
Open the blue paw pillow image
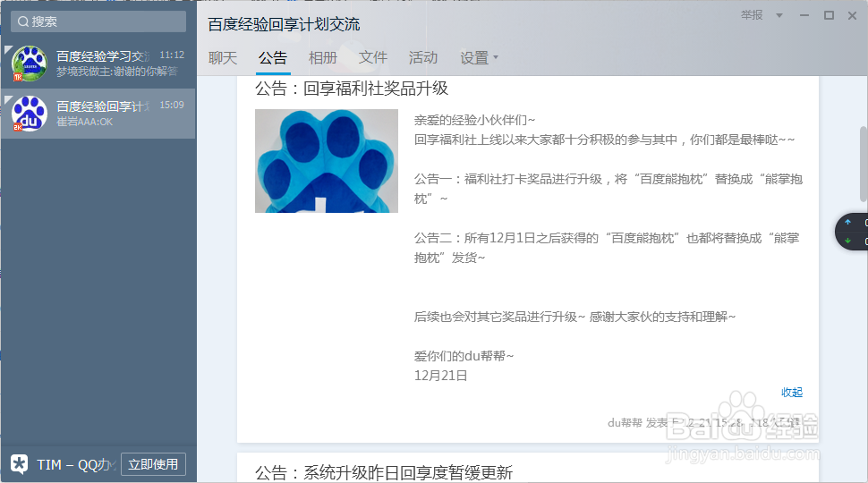(327, 161)
